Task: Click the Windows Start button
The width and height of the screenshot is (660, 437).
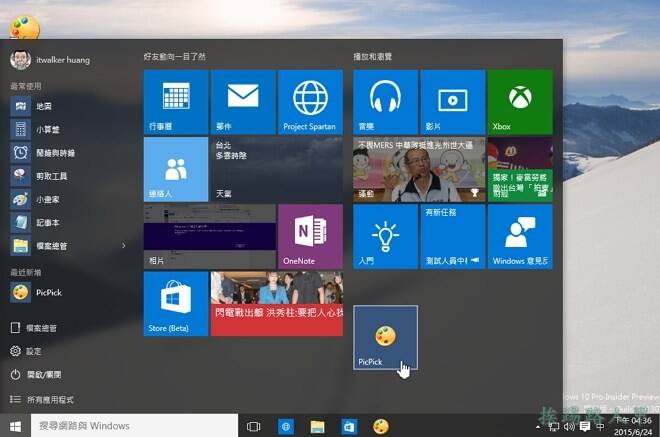Action: [x=15, y=426]
